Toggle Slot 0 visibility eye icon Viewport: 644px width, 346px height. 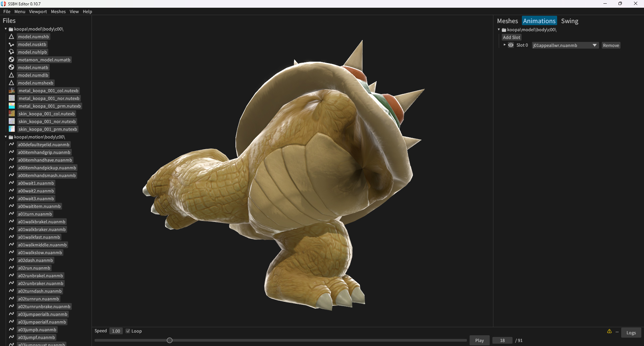pyautogui.click(x=511, y=45)
